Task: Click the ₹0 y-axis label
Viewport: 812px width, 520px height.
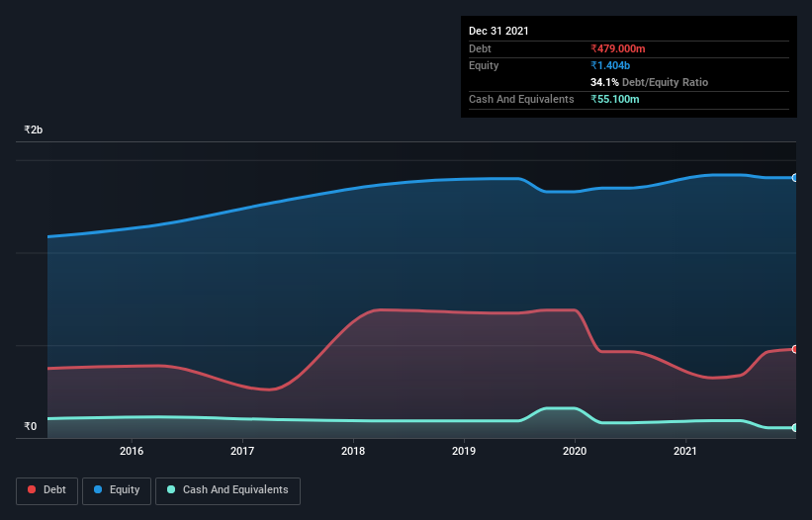Action: 31,426
